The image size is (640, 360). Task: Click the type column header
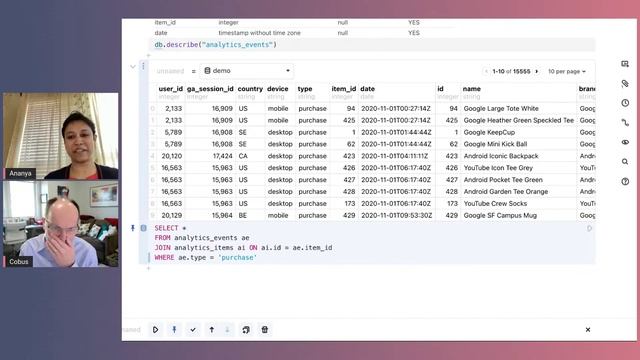click(x=305, y=89)
